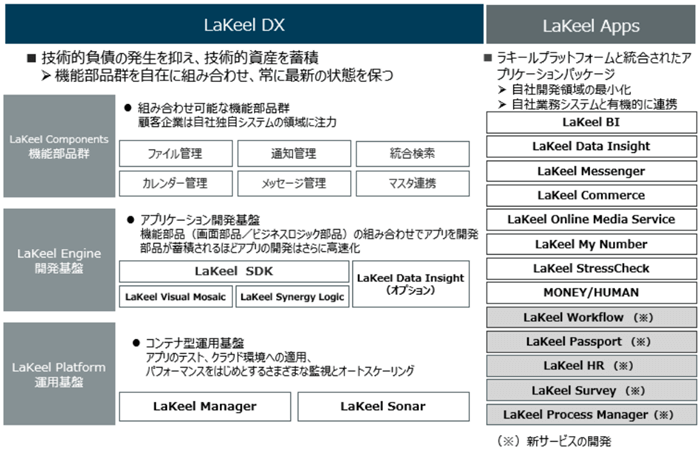The height and width of the screenshot is (452, 700).
Task: Click the マスタ連携 box
Action: [x=412, y=183]
